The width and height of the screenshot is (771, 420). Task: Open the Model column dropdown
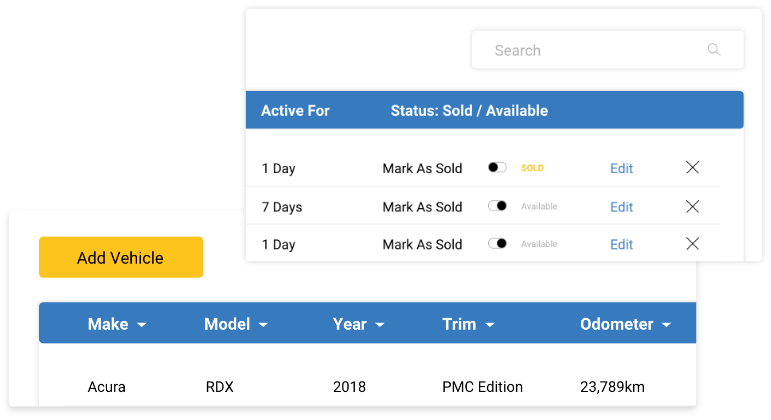(263, 325)
